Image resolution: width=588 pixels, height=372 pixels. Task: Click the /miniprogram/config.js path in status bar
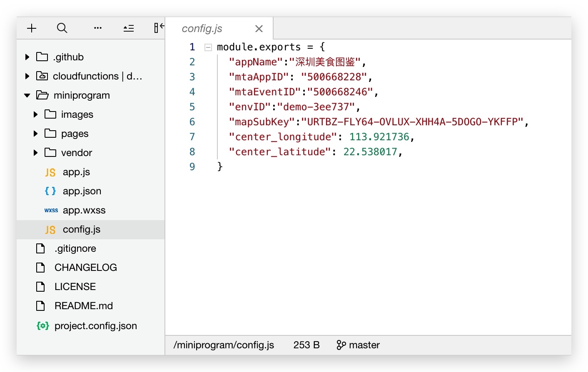pyautogui.click(x=224, y=345)
